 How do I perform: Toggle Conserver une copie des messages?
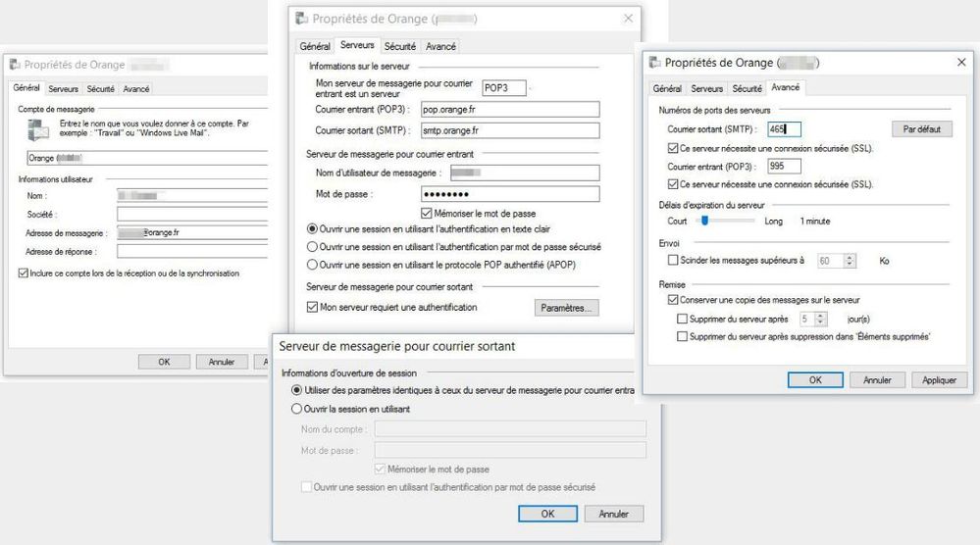coord(673,300)
